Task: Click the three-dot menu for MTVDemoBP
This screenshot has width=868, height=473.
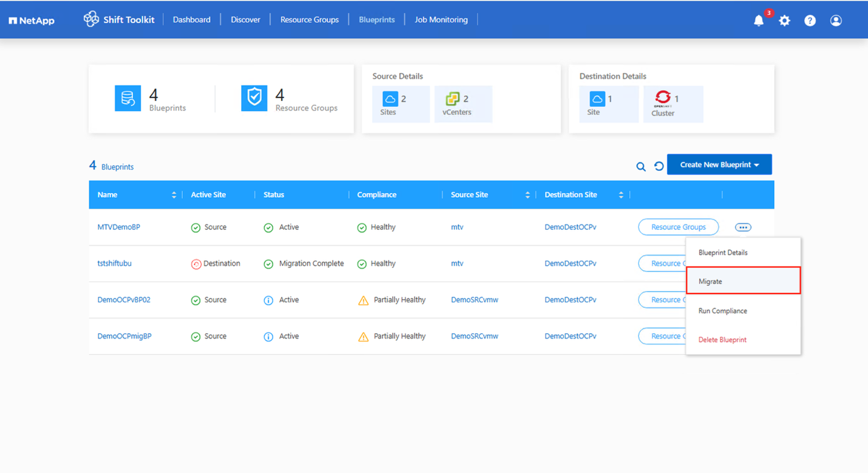Action: click(743, 227)
